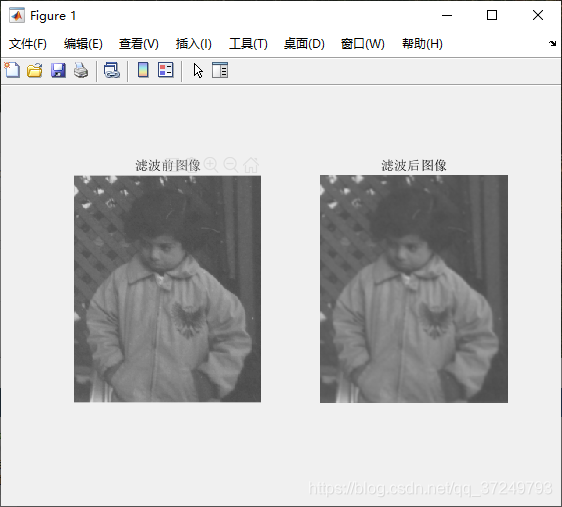Zoom out using the axes toolbar magnifier

(x=231, y=165)
